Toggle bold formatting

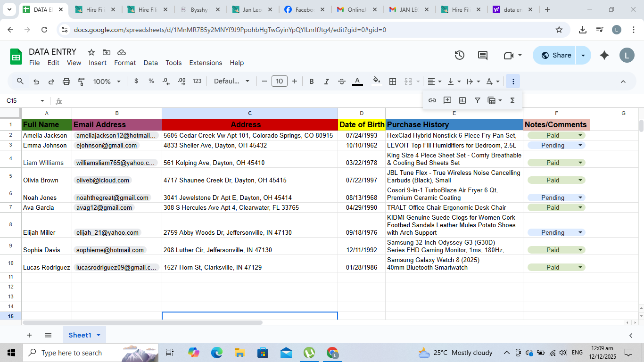(312, 82)
